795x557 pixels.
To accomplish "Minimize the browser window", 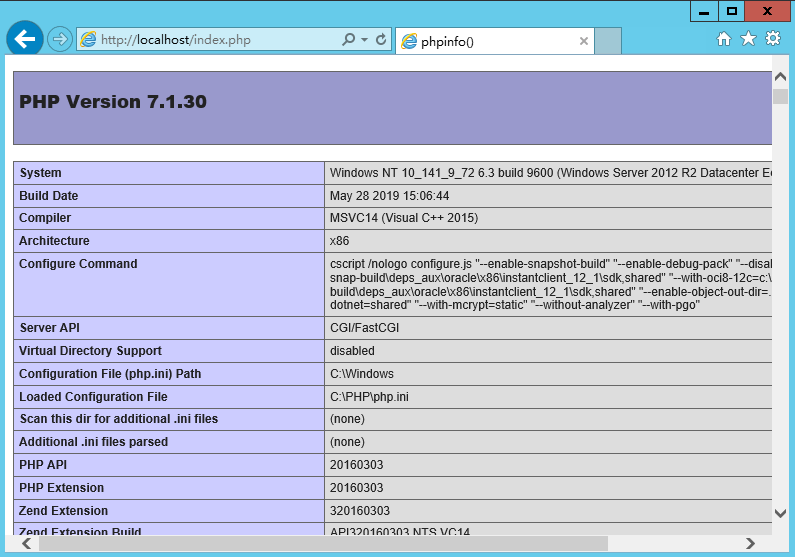I will 704,11.
